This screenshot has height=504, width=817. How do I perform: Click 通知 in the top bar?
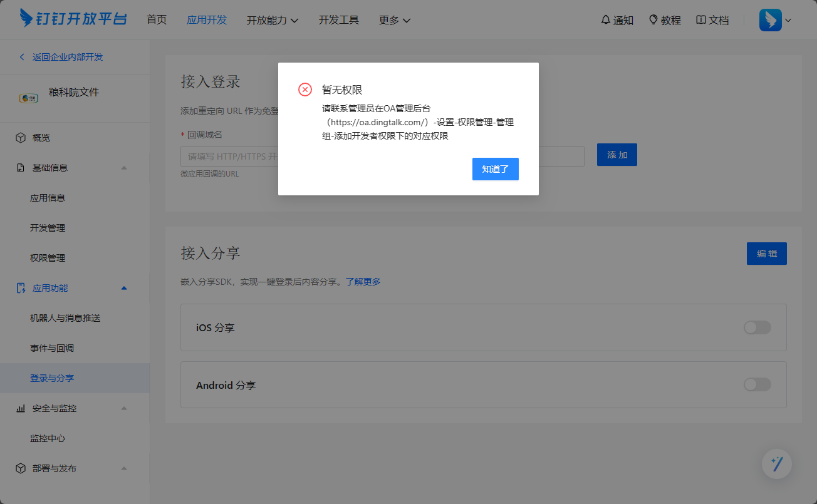tap(623, 20)
